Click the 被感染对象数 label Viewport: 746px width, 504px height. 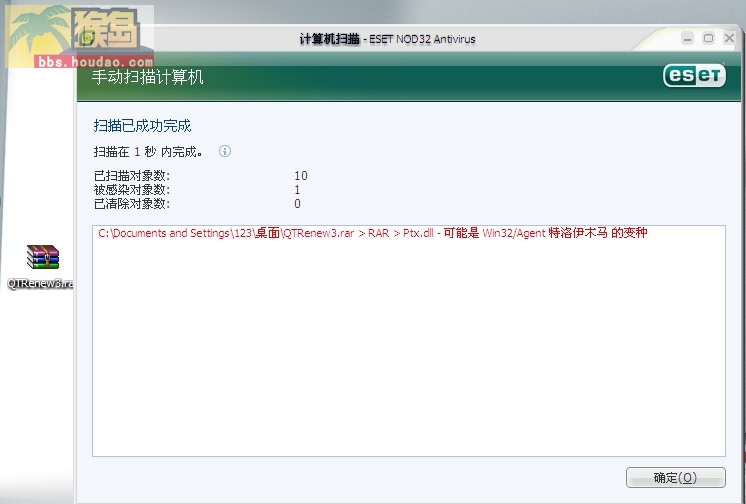[132, 189]
